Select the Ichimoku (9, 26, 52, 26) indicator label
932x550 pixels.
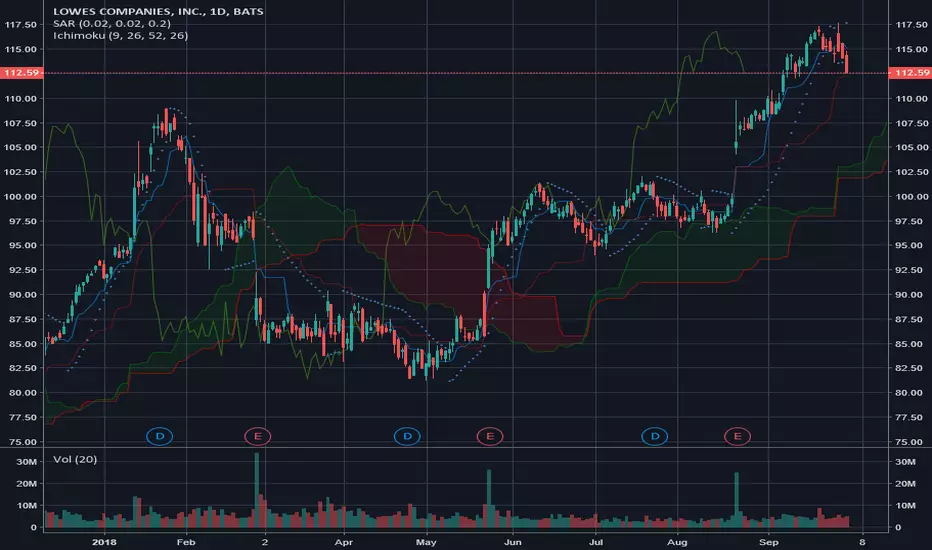click(121, 36)
